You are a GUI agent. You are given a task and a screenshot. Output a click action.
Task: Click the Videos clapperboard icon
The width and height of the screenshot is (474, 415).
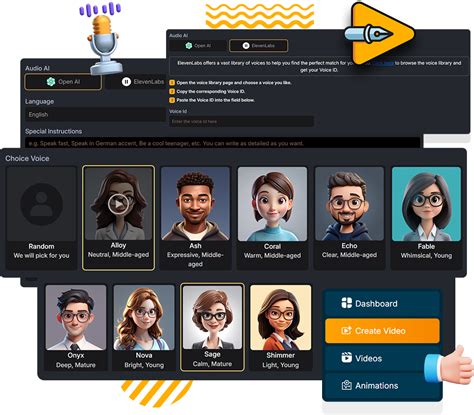click(x=347, y=358)
